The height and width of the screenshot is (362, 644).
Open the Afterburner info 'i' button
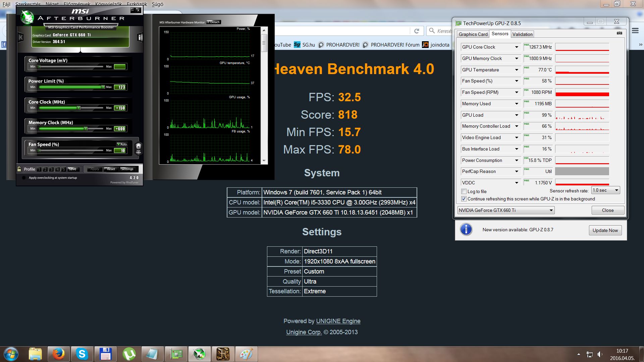pos(140,37)
